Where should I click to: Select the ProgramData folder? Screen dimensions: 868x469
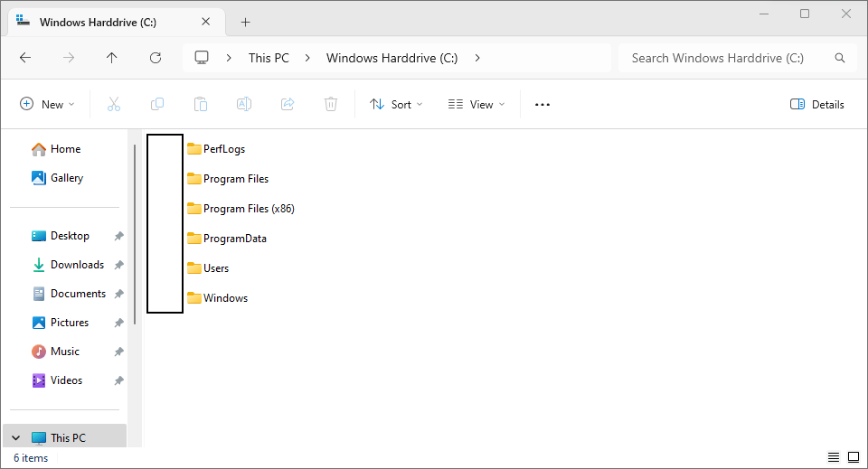pos(226,239)
